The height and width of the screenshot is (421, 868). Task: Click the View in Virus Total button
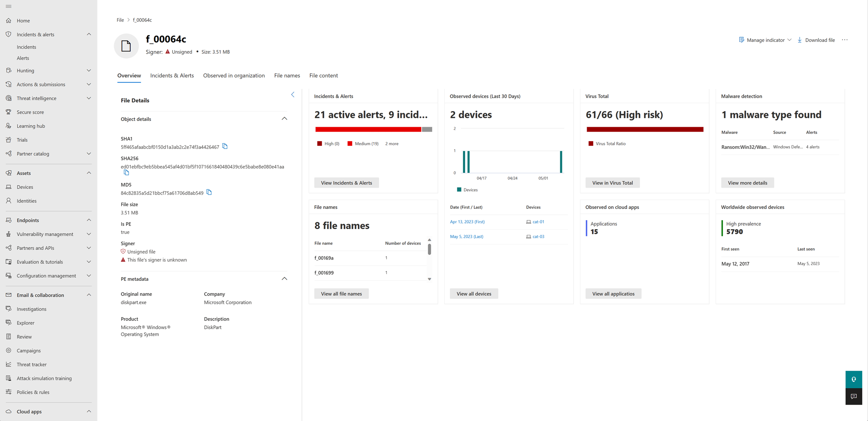click(x=612, y=183)
